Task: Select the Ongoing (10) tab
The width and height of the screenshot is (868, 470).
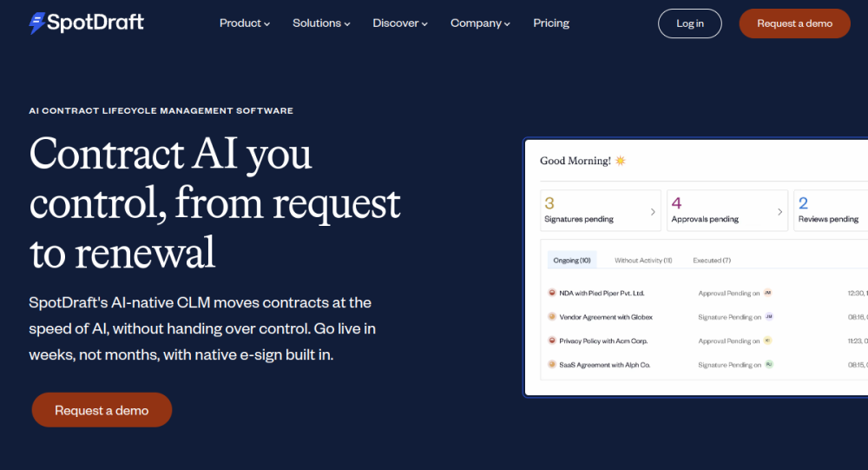Action: click(572, 260)
